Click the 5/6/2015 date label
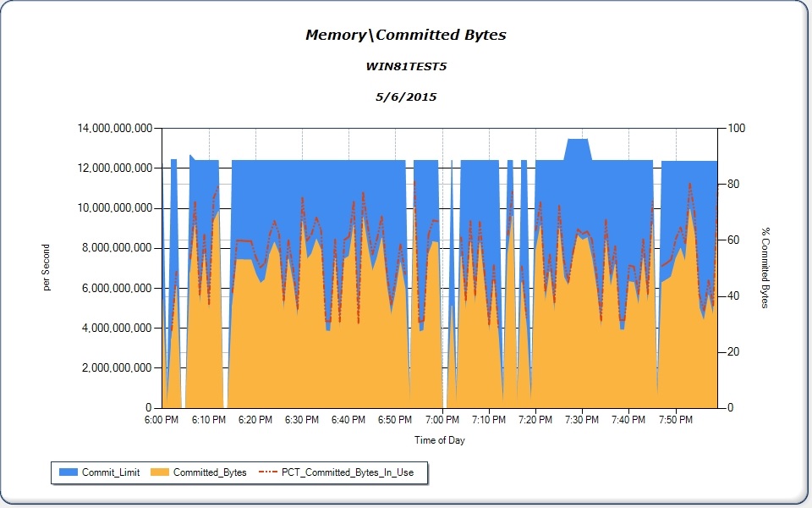 pos(406,97)
